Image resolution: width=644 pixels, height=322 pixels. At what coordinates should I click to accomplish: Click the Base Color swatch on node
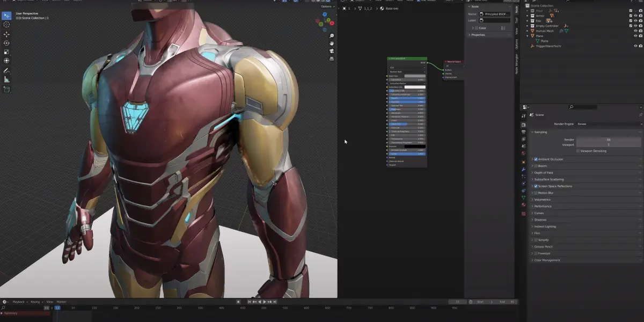[415, 76]
